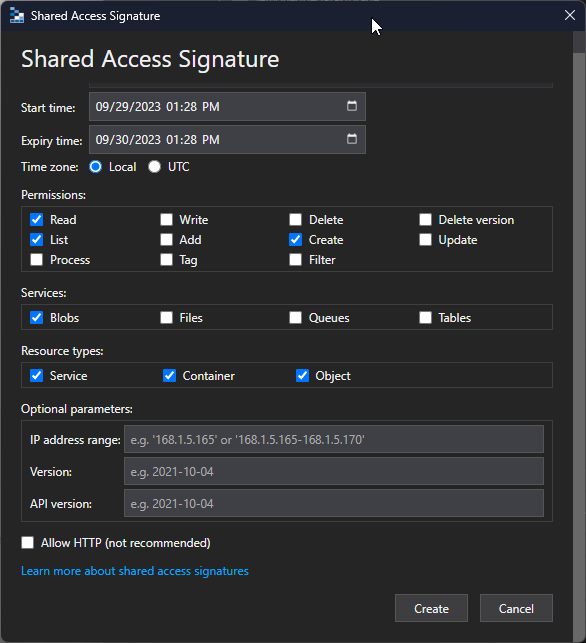The height and width of the screenshot is (643, 586).
Task: Uncheck the Create permission
Action: (296, 239)
